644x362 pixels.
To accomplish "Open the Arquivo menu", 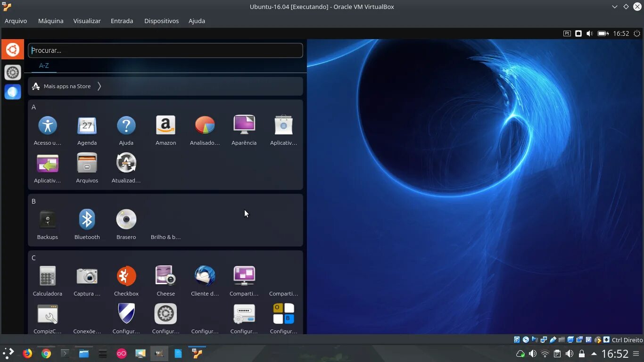I will point(16,21).
